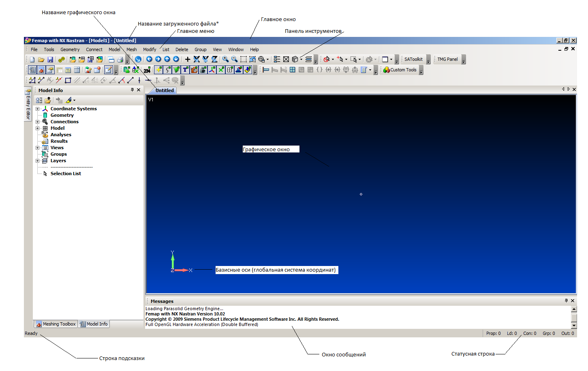
Task: Click the blue right arrow pan icon
Action: coord(158,59)
